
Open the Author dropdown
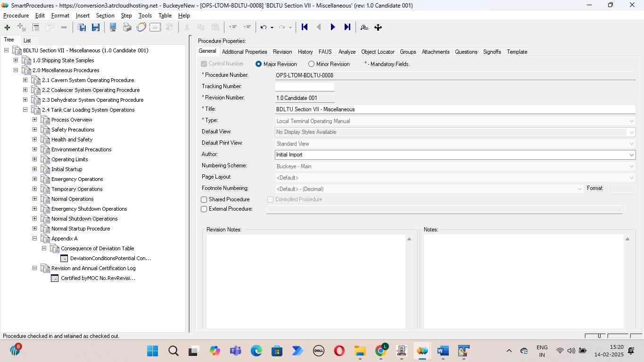point(631,155)
